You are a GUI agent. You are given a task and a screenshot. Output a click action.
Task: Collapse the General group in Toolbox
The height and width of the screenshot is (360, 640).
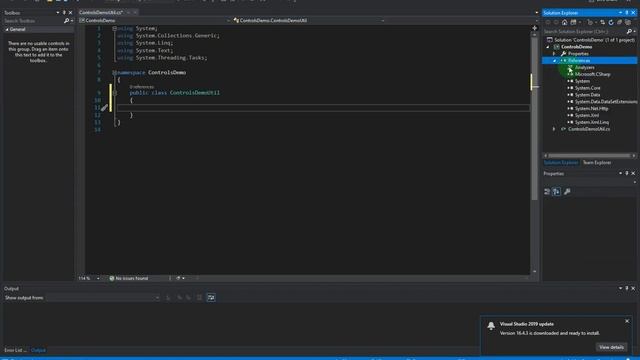(x=7, y=29)
